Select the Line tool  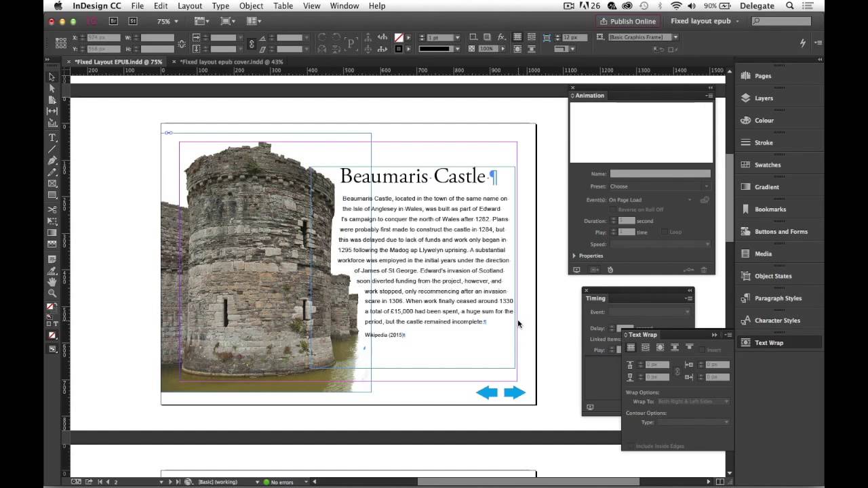coord(52,149)
